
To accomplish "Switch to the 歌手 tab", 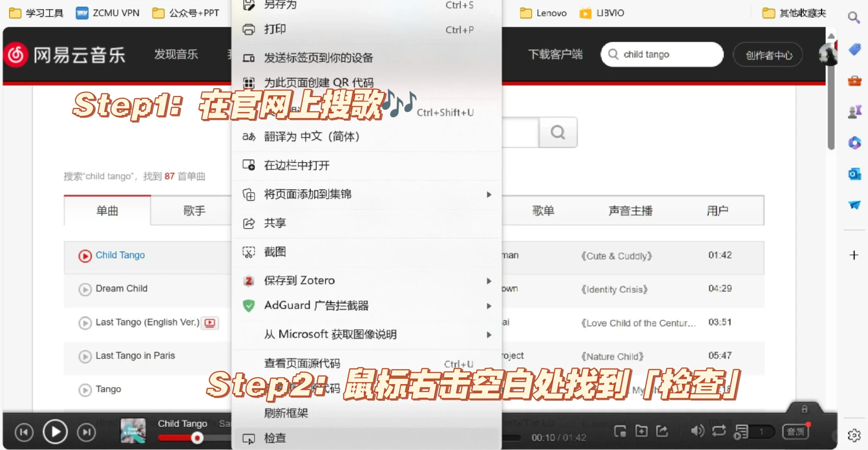I will [x=194, y=210].
